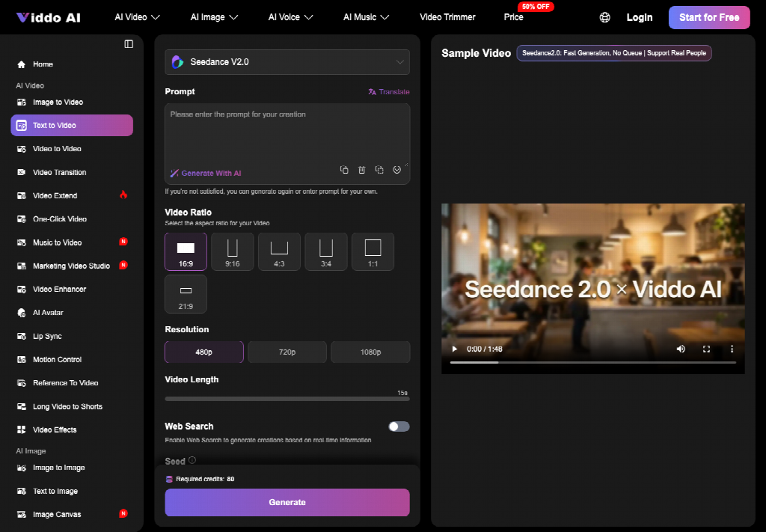Viewport: 766px width, 532px height.
Task: Click the trash icon in the prompt box
Action: (361, 170)
